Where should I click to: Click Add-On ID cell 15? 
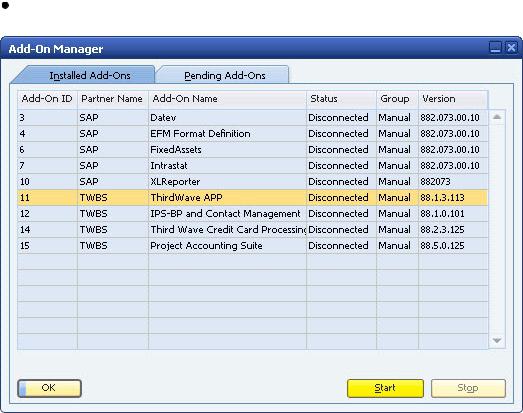click(x=47, y=246)
